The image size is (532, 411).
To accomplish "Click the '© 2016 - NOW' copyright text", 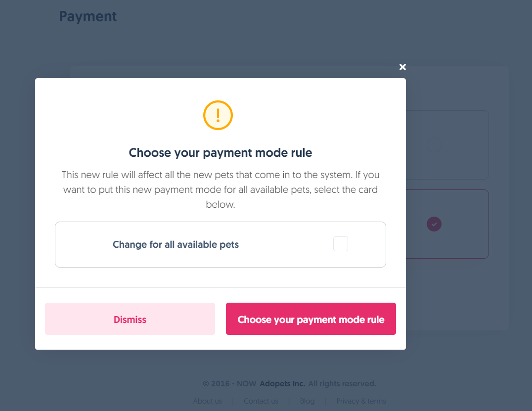I will pyautogui.click(x=229, y=384).
